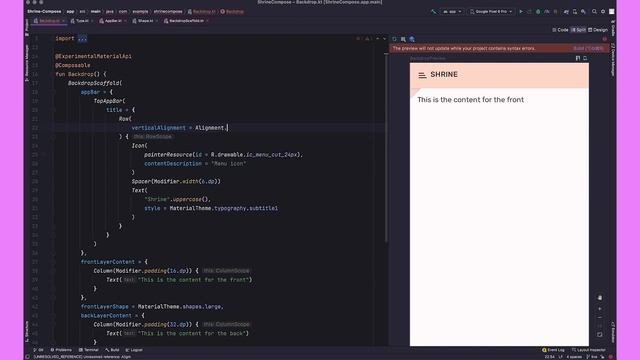Close the BackdropScaffold.kt tab

pos(207,21)
